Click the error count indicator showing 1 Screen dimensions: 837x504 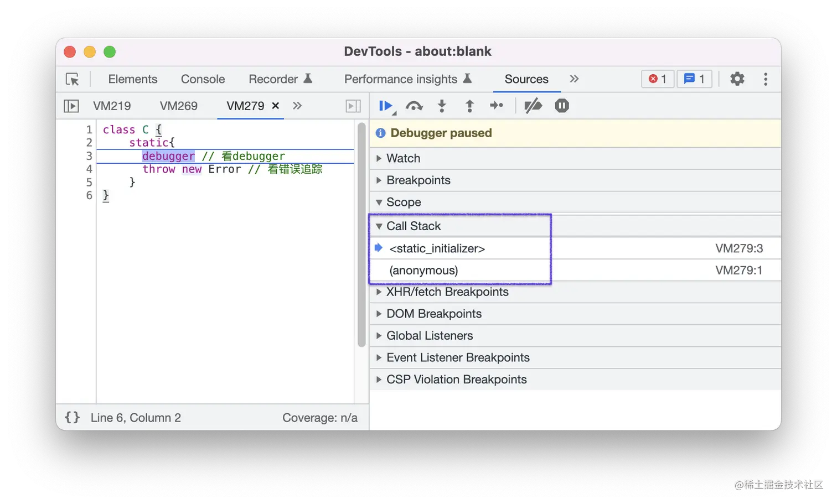(657, 79)
